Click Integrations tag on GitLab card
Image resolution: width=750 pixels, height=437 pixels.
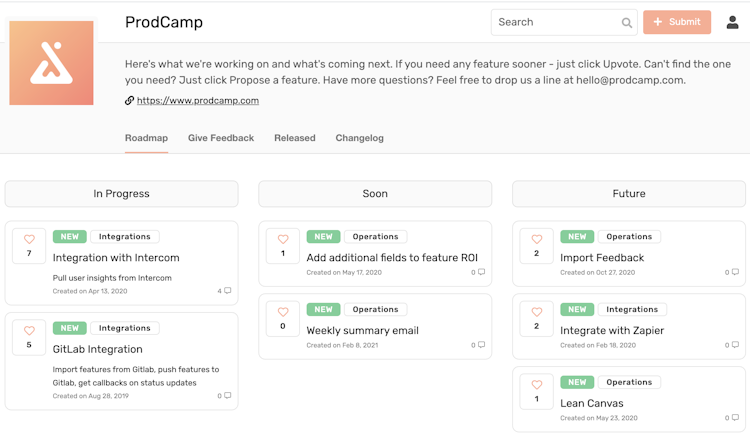pyautogui.click(x=125, y=328)
